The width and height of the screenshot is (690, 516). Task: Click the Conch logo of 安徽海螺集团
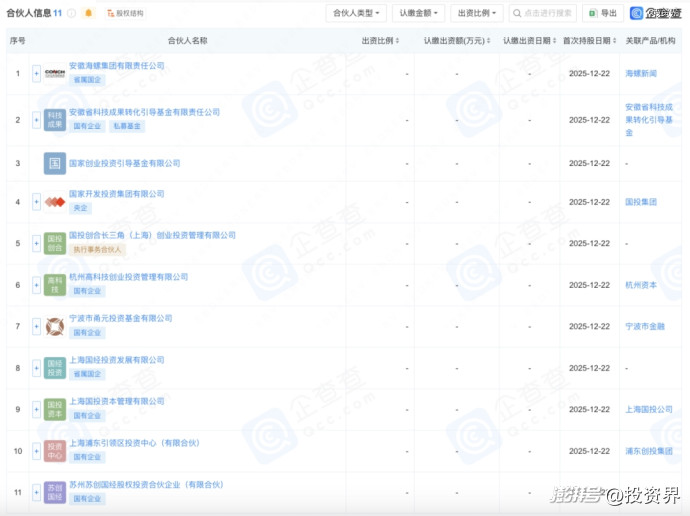55,73
